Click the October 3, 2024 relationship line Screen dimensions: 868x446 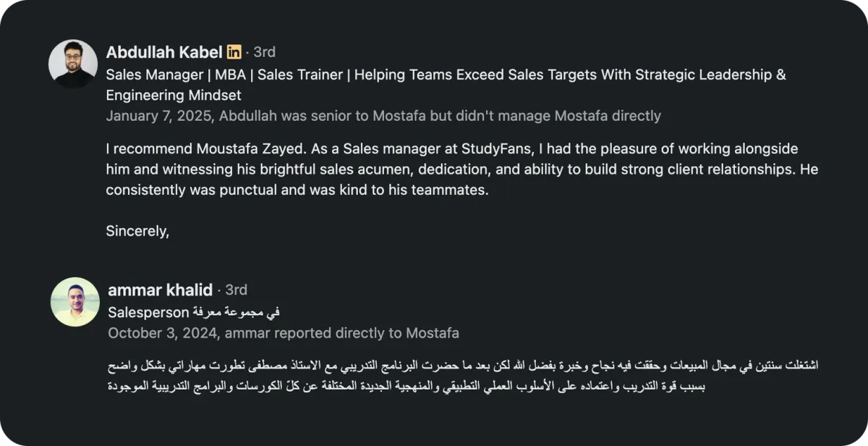283,333
